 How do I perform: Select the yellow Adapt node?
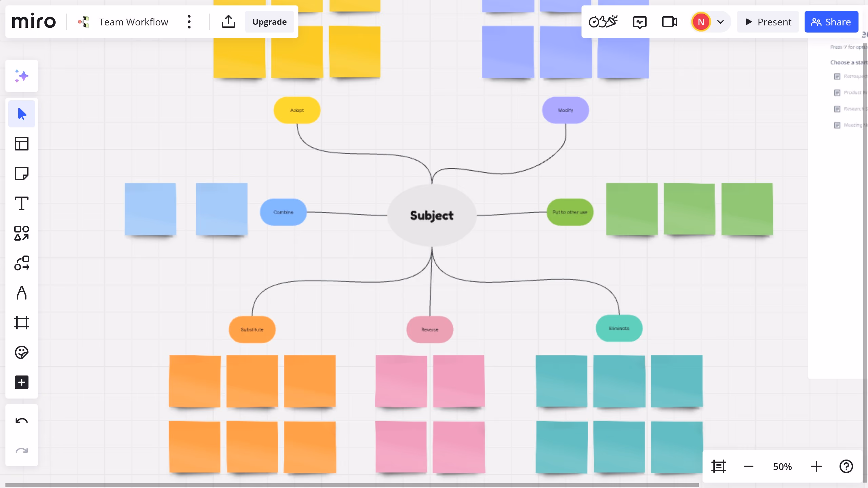(297, 110)
